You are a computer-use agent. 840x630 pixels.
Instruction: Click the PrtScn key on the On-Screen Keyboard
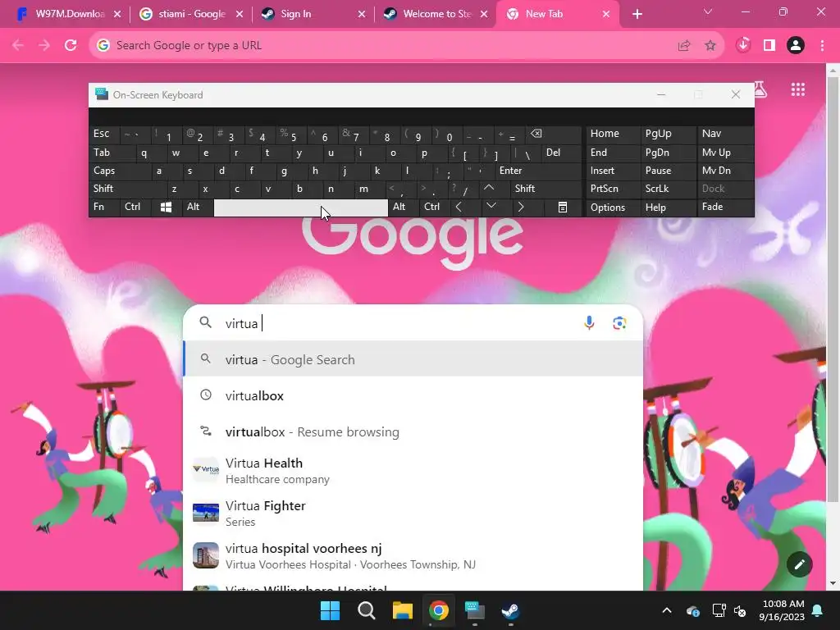(x=613, y=189)
